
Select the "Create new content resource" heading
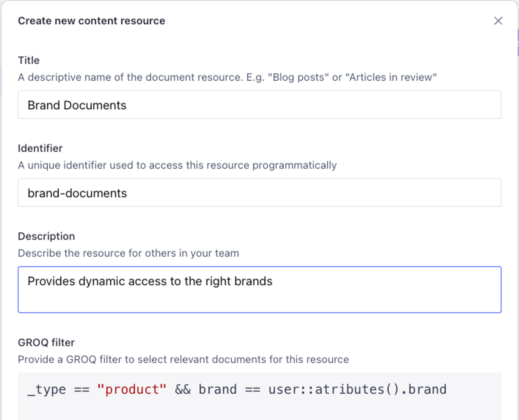tap(92, 21)
